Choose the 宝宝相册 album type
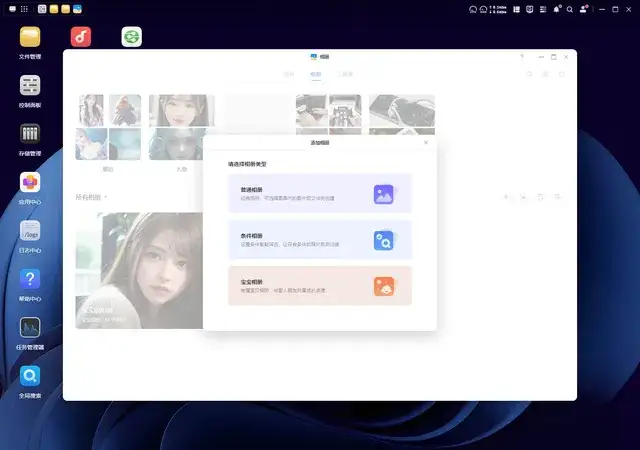This screenshot has height=450, width=640. tap(320, 286)
